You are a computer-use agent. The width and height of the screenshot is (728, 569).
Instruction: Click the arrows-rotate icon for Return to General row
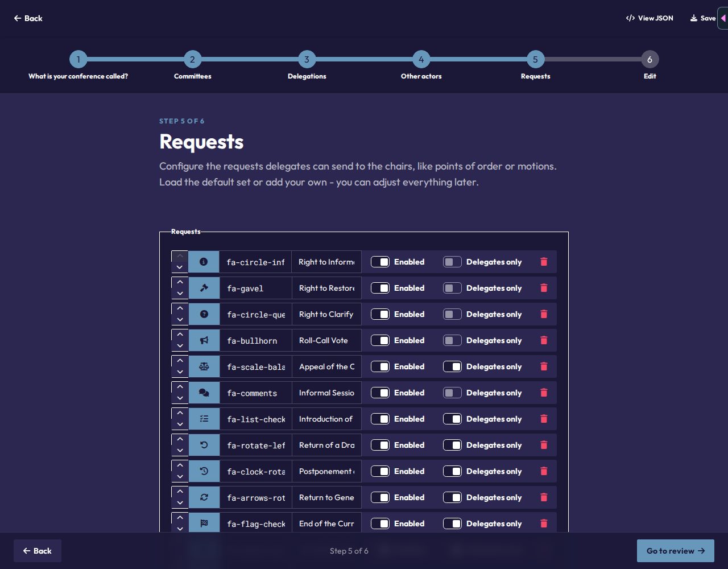204,497
